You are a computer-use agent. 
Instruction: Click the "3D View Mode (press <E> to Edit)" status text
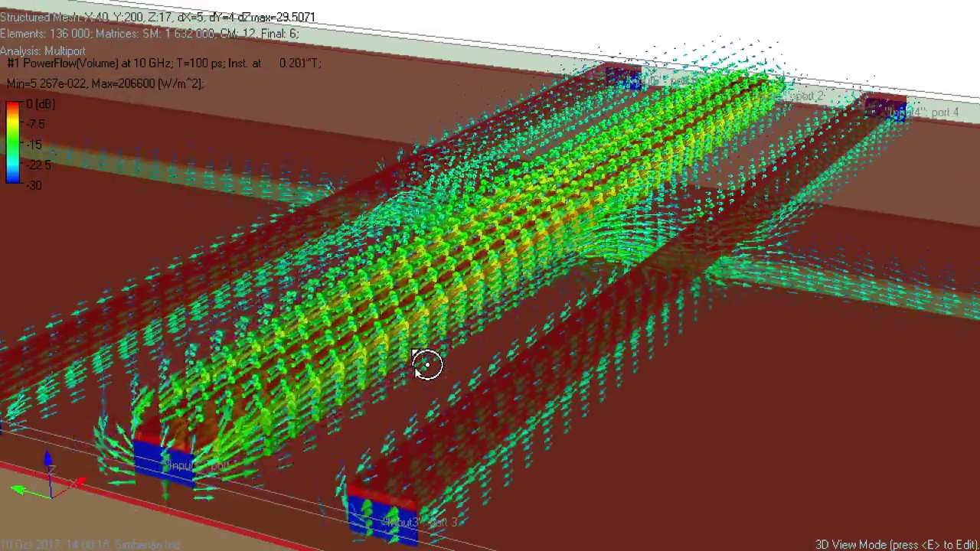pos(897,544)
